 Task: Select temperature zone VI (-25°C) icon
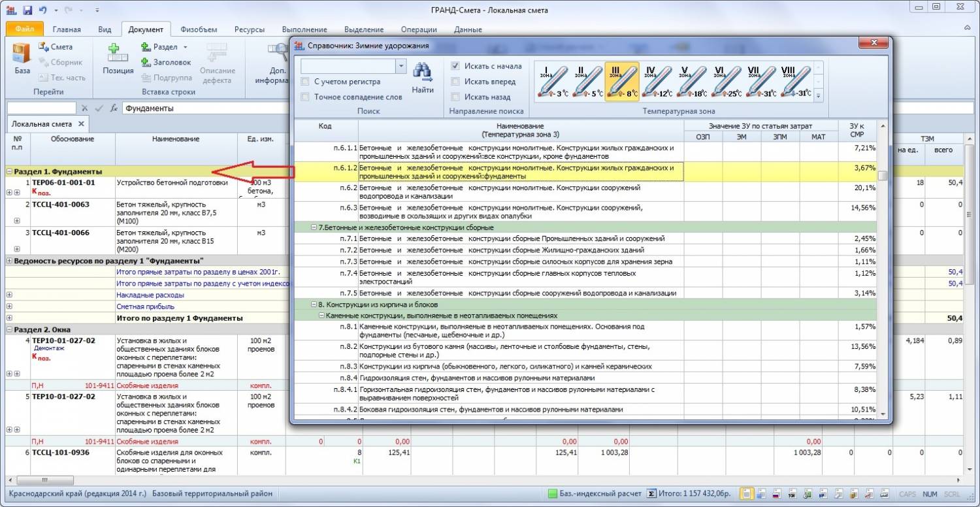click(x=726, y=82)
